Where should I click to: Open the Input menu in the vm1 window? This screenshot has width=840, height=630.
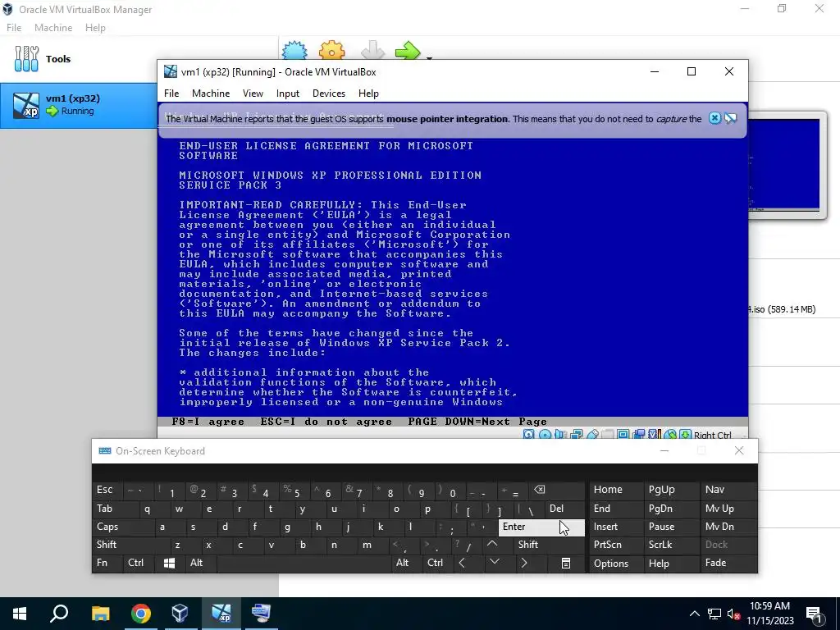(x=288, y=94)
